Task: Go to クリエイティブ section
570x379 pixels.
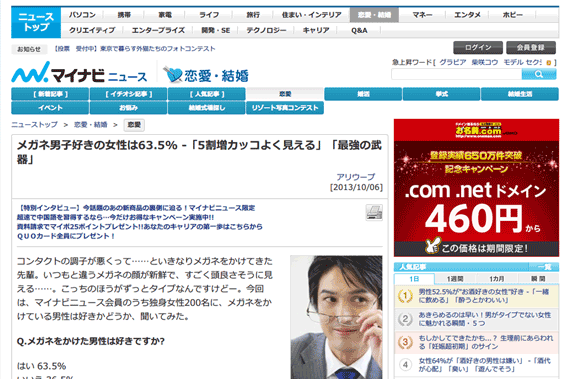Action: pyautogui.click(x=92, y=30)
